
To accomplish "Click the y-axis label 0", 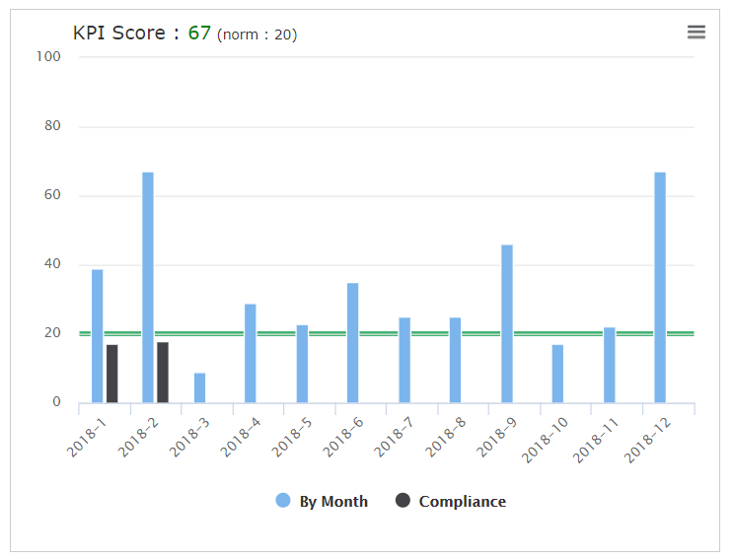I will point(56,402).
